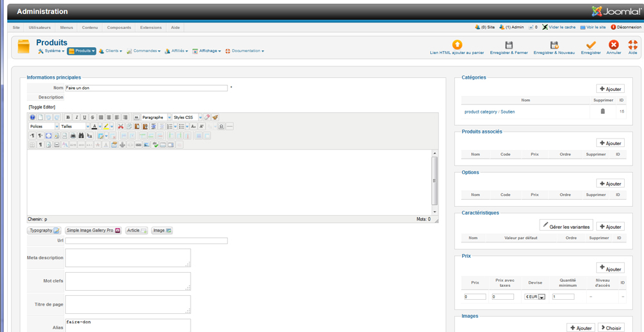
Task: Click the paste as plain text icon
Action: pyautogui.click(x=146, y=126)
